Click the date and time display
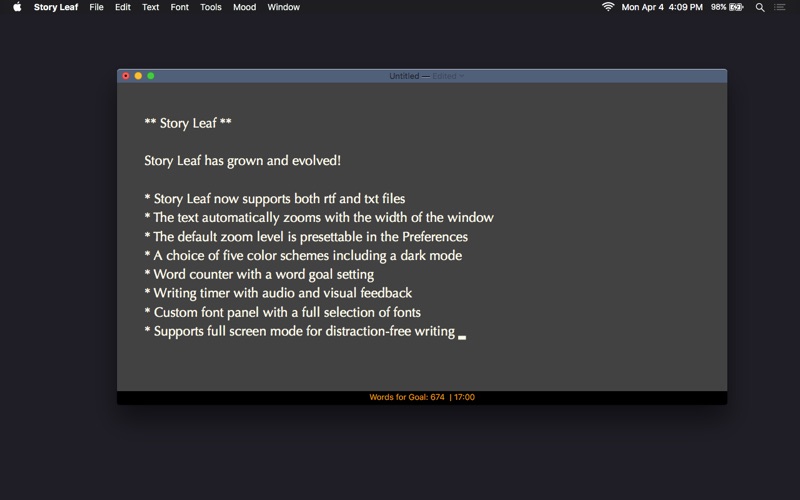This screenshot has width=800, height=500. (x=662, y=7)
